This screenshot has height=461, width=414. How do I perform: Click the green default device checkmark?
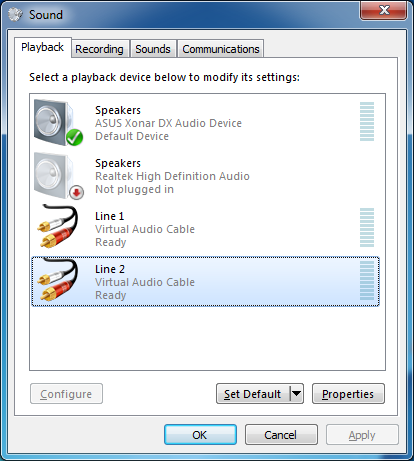[x=74, y=137]
